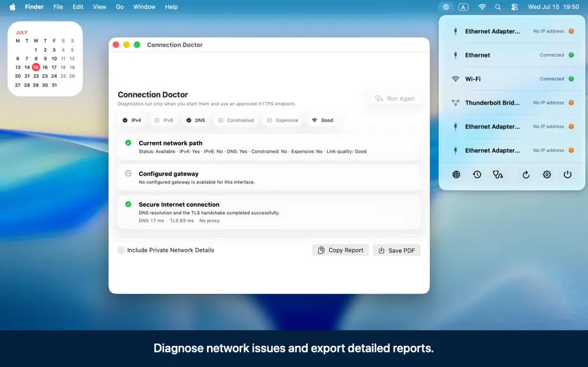
Task: Click the JULY label in calendar widget
Action: [x=22, y=32]
